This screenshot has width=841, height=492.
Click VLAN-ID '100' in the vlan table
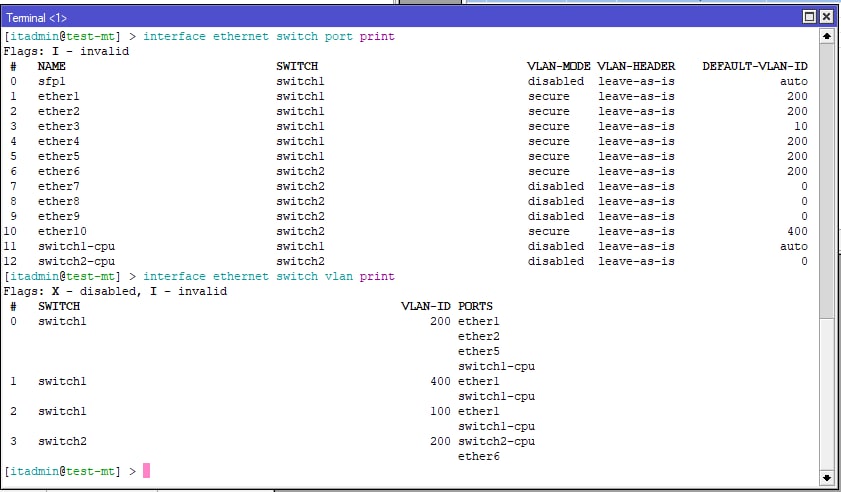[x=440, y=412]
